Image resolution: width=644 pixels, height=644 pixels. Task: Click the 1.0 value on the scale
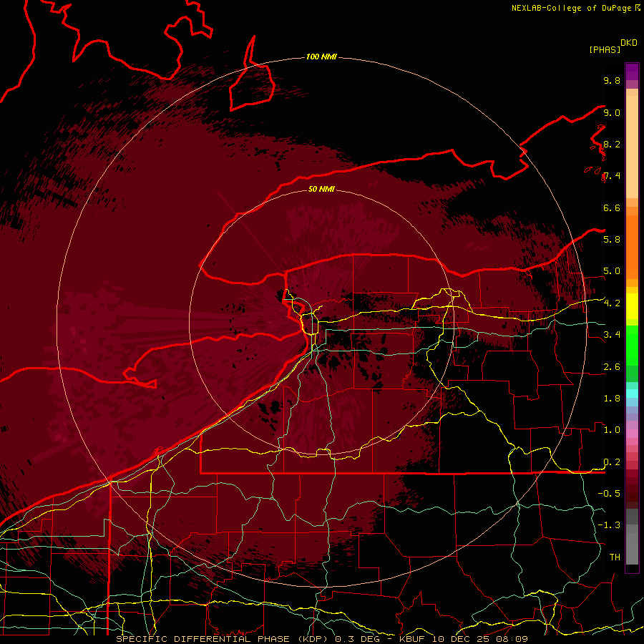click(x=612, y=429)
